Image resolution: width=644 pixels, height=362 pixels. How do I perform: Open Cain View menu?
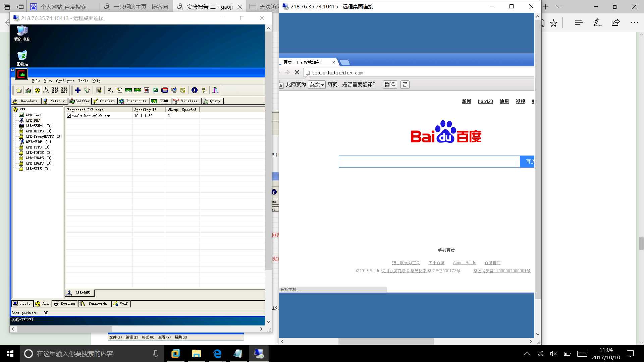point(48,81)
